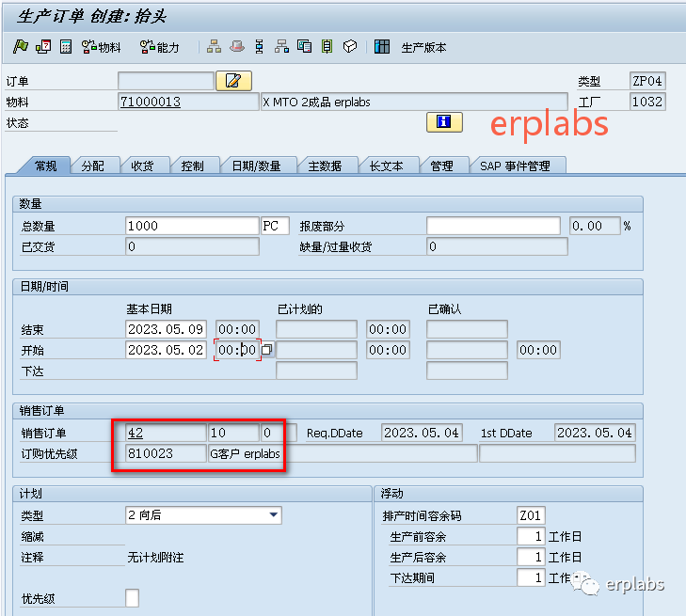Click the scheduling calendar icon in the toolbar
Screen dimensions: 686x616
[x=43, y=46]
